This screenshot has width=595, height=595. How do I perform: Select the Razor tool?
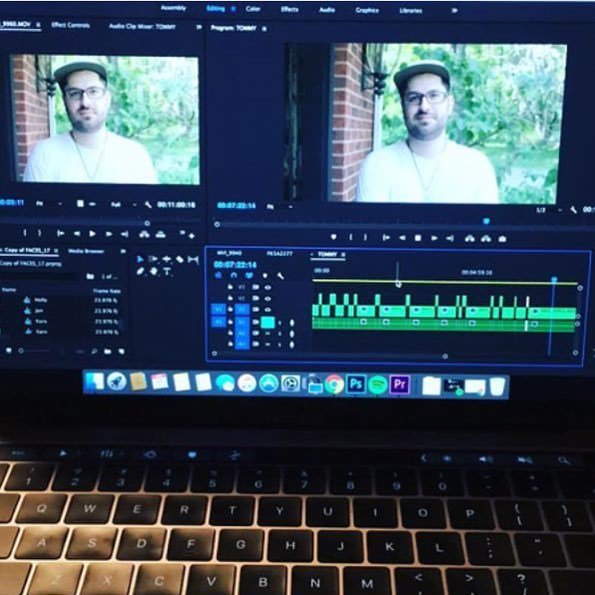[180, 260]
